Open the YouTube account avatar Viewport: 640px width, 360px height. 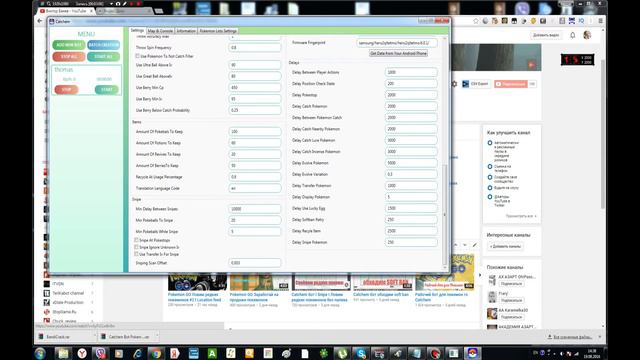(587, 35)
